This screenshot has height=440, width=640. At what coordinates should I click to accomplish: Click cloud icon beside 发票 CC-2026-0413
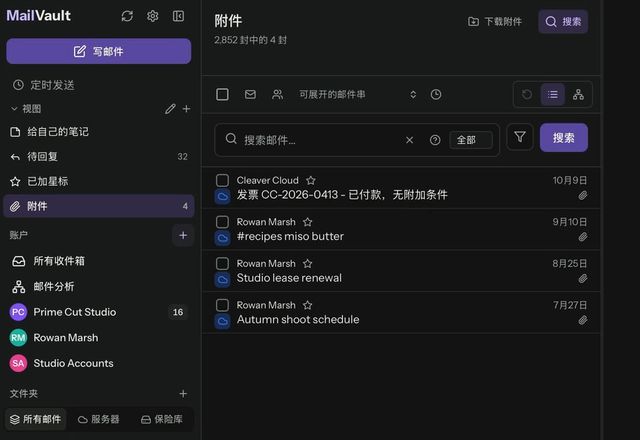click(222, 197)
